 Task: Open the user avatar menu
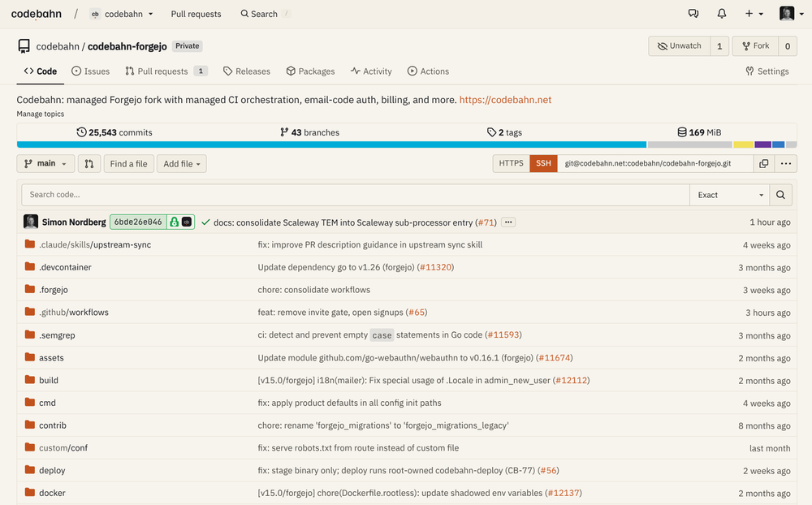pyautogui.click(x=791, y=14)
